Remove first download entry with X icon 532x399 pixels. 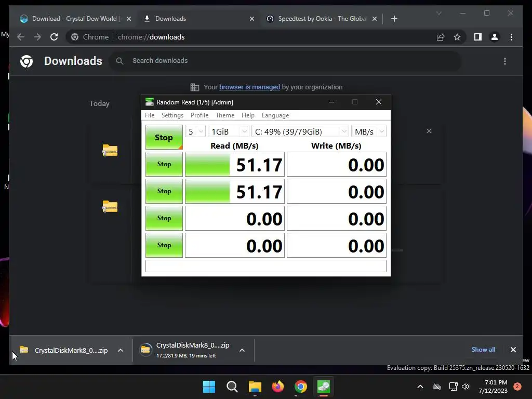pyautogui.click(x=429, y=131)
